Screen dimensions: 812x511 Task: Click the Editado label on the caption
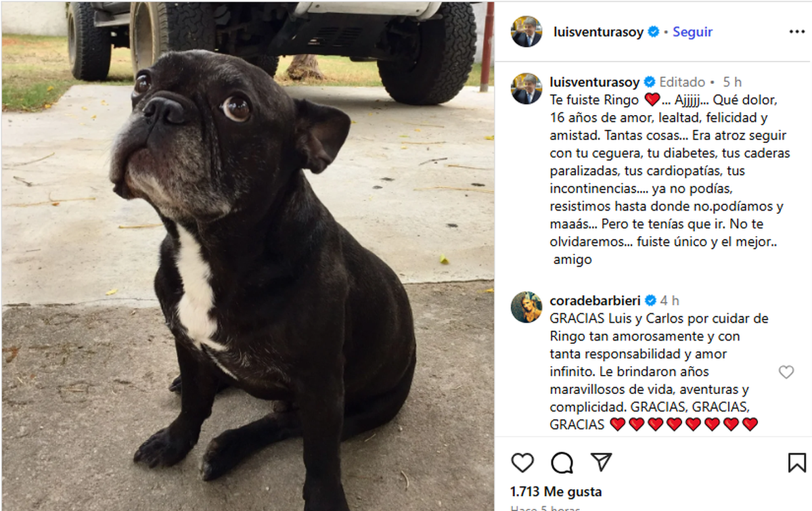coord(683,82)
